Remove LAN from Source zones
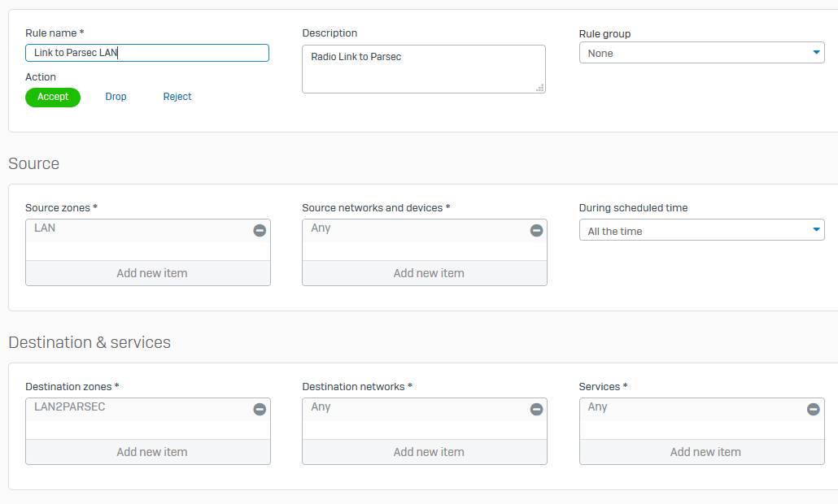 tap(260, 231)
